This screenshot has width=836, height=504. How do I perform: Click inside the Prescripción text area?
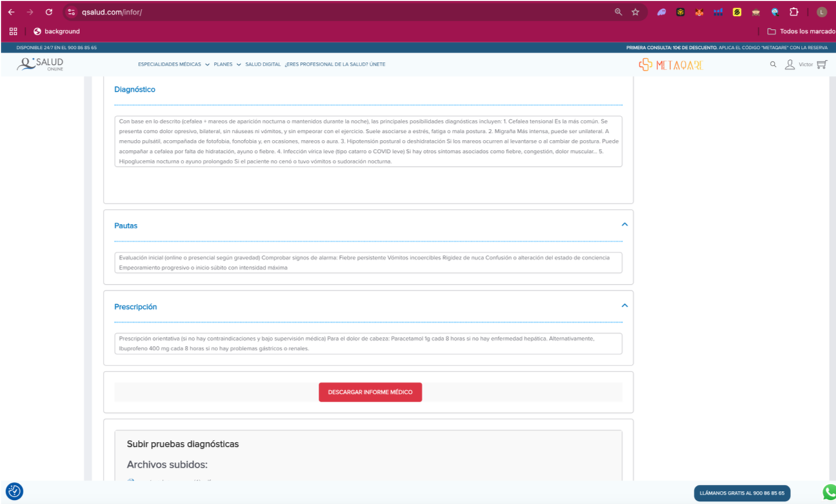(368, 343)
